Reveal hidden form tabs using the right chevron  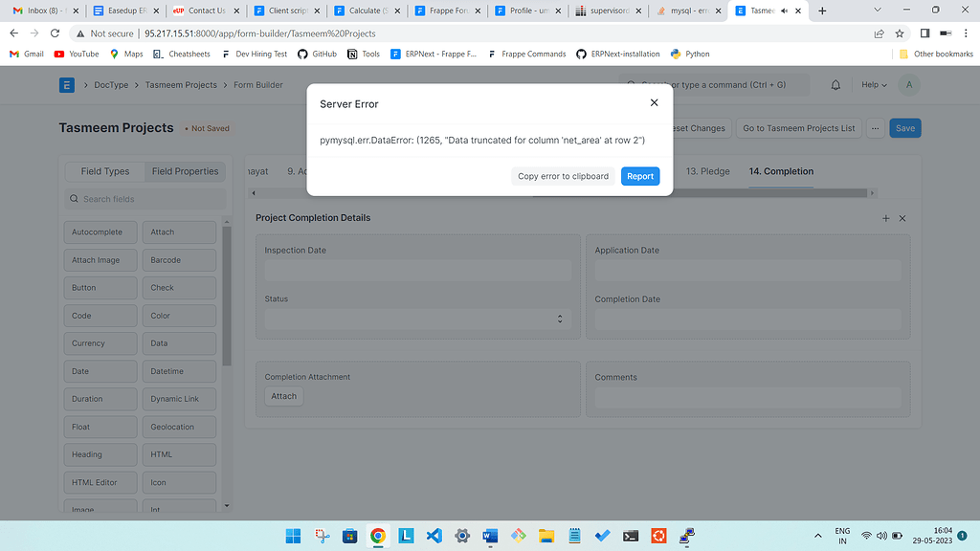click(872, 192)
